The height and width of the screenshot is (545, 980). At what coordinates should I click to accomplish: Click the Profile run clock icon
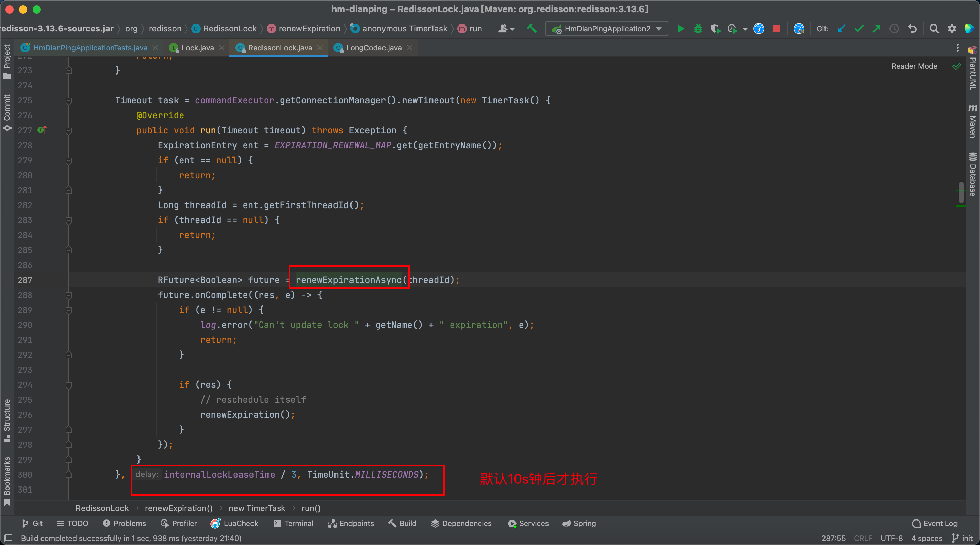732,29
